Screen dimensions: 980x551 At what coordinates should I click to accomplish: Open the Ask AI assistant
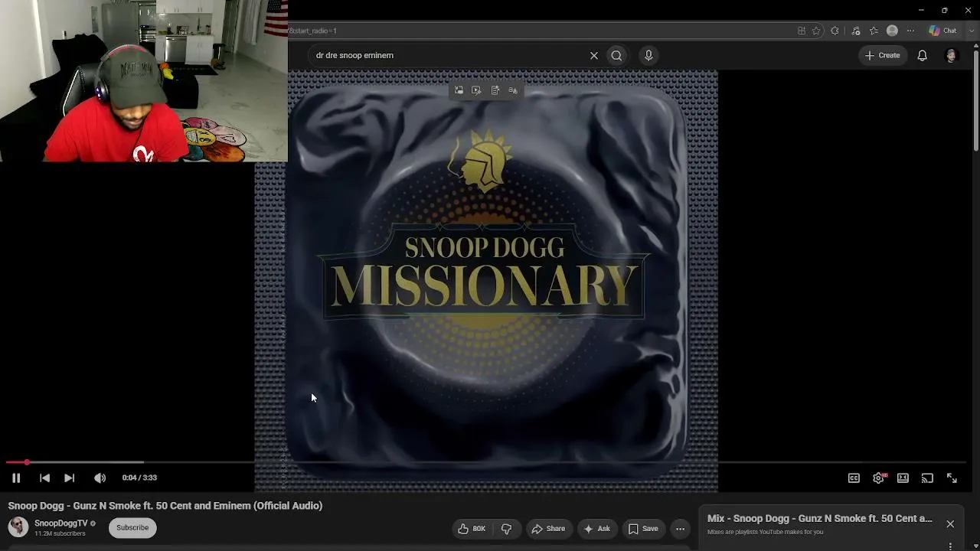coord(596,528)
